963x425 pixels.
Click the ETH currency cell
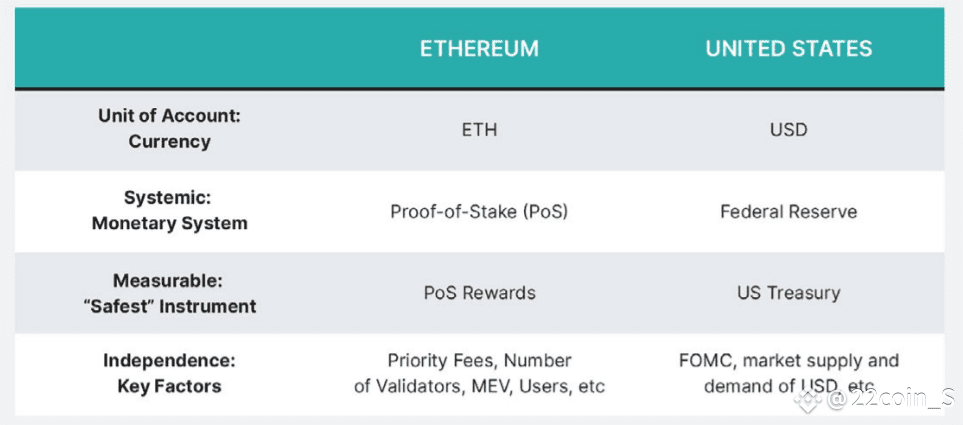(479, 130)
